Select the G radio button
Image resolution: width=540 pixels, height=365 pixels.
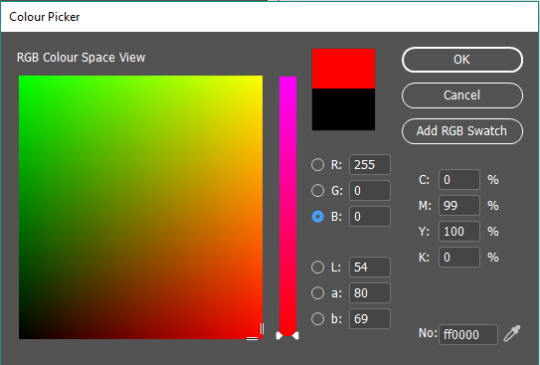click(318, 190)
